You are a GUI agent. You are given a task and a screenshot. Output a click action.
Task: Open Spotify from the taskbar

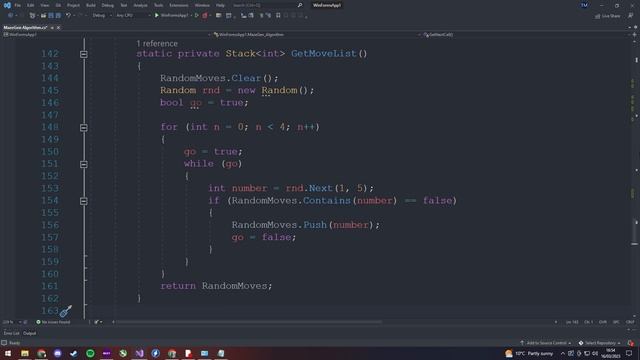tap(90, 353)
